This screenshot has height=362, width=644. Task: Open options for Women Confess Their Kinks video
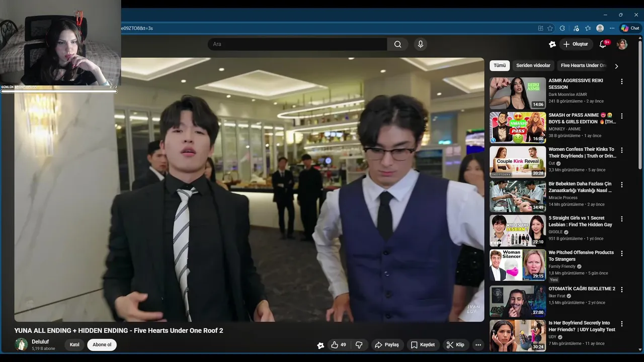point(622,150)
